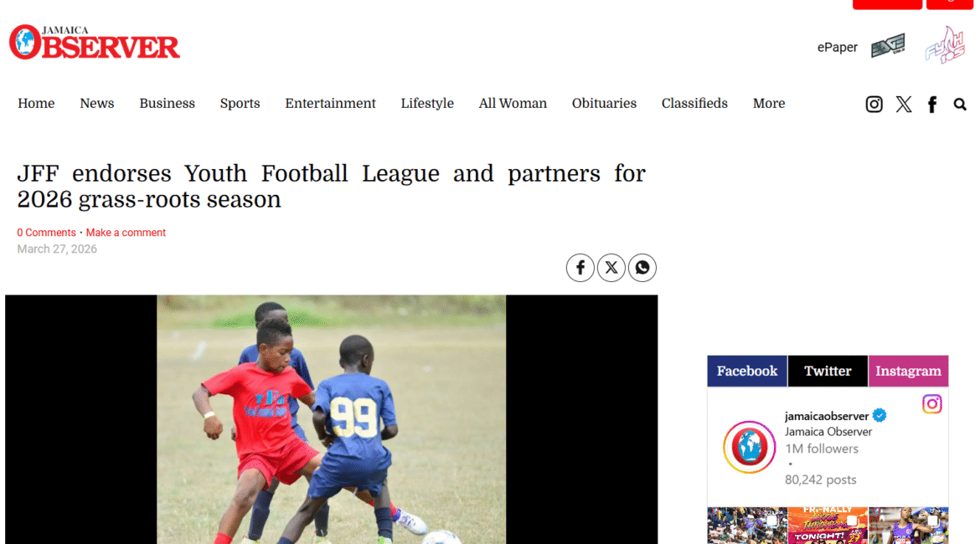Image resolution: width=980 pixels, height=544 pixels.
Task: Open the Instagram icon in navigation bar
Action: 874,104
